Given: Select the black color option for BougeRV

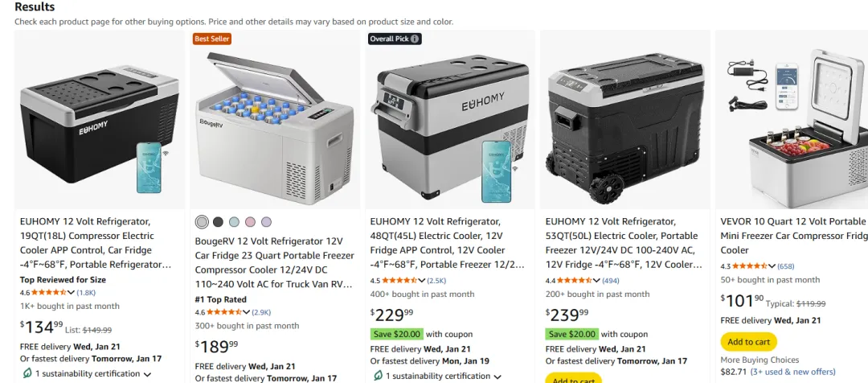Looking at the screenshot, I should (218, 222).
